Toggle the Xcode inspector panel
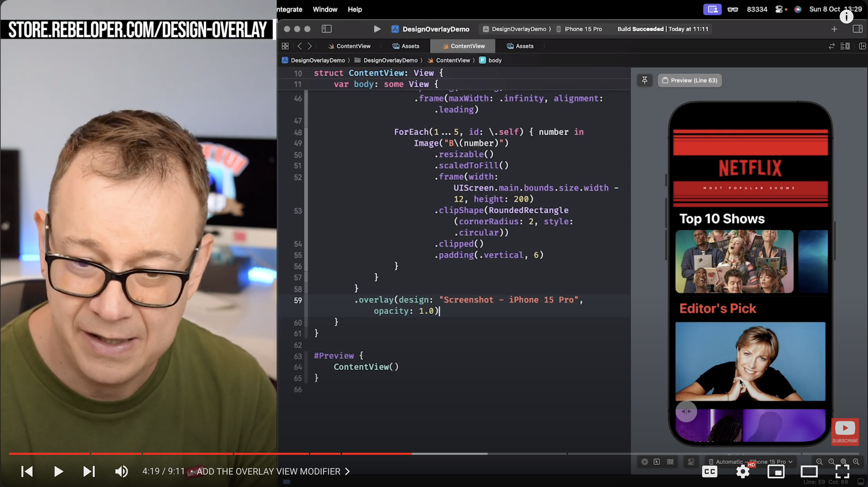The image size is (868, 487). click(x=857, y=29)
